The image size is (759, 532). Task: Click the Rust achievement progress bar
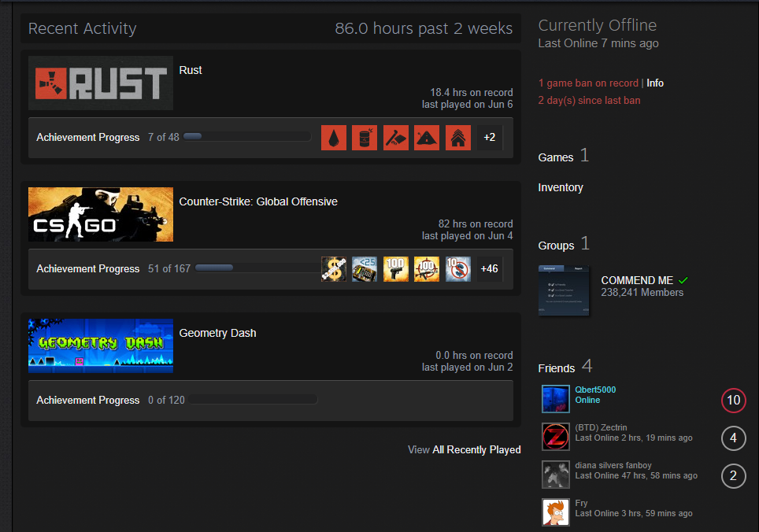[247, 137]
